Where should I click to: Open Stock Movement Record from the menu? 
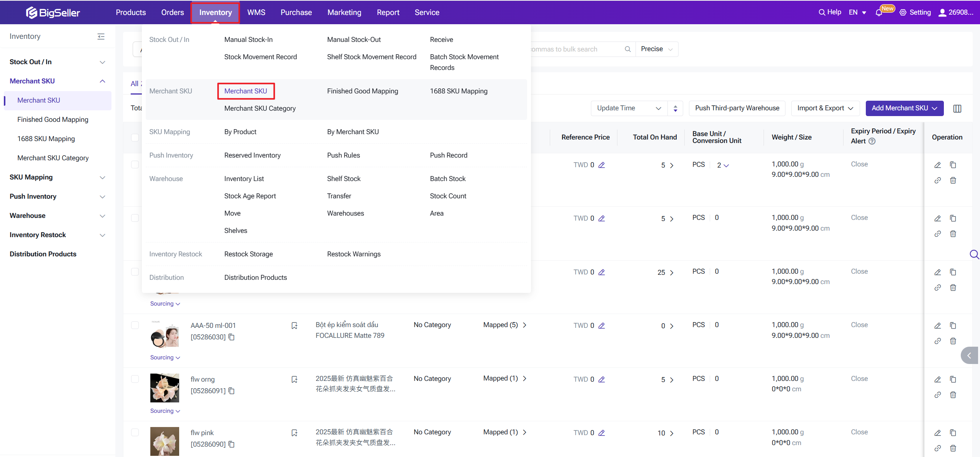[x=260, y=57]
